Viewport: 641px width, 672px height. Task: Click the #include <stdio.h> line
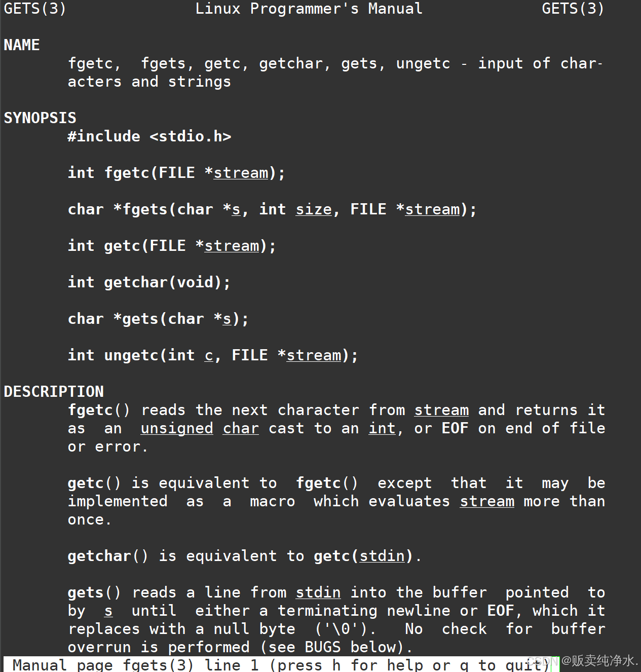click(x=149, y=136)
